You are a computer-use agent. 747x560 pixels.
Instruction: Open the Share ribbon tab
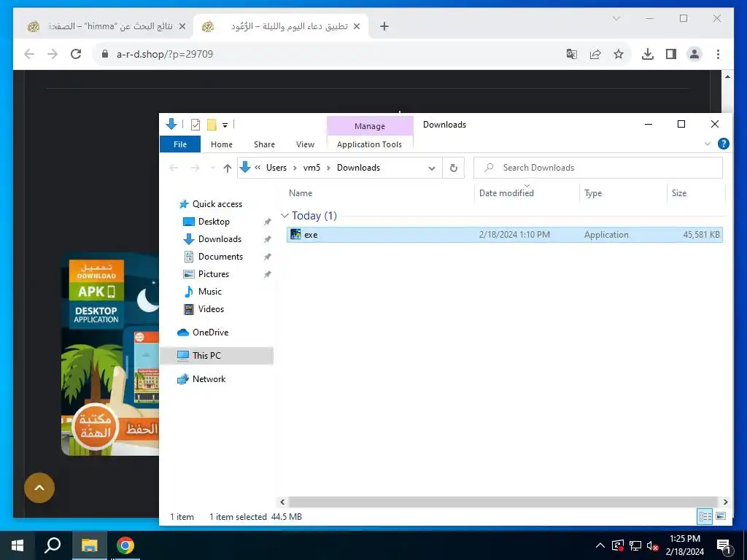pyautogui.click(x=264, y=144)
